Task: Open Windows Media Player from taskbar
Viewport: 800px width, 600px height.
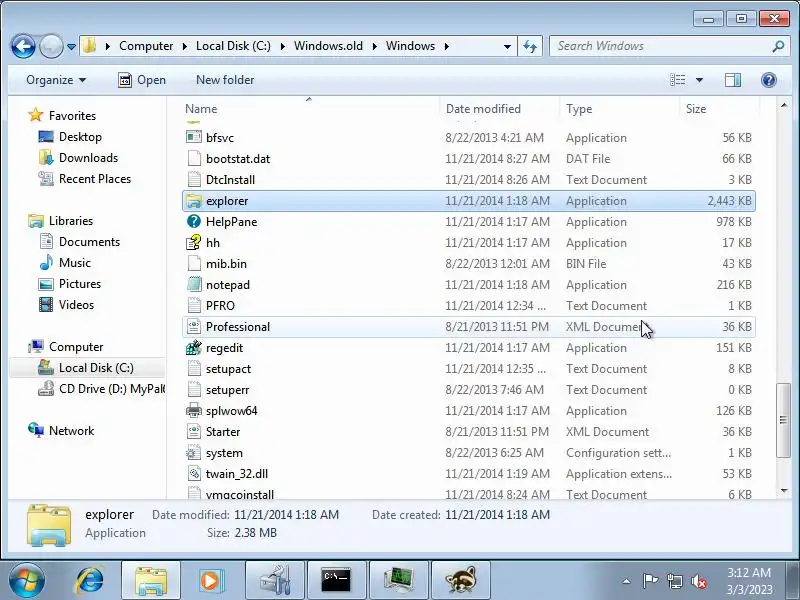Action: click(x=210, y=581)
